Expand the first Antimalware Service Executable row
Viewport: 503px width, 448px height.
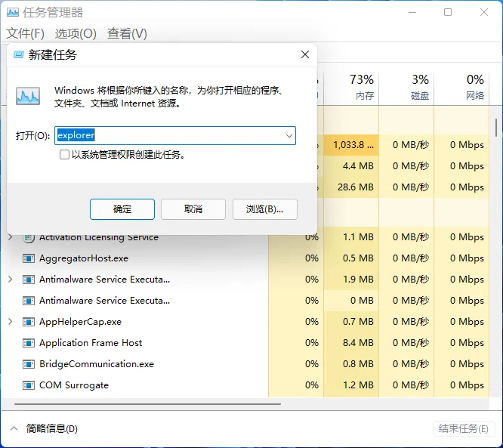[x=11, y=280]
